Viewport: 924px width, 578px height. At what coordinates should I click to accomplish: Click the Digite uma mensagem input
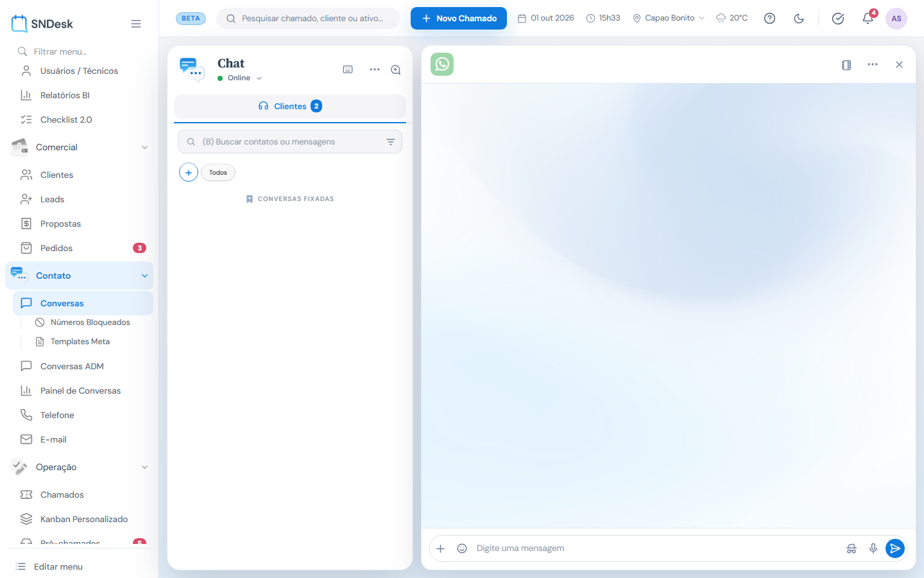click(657, 548)
